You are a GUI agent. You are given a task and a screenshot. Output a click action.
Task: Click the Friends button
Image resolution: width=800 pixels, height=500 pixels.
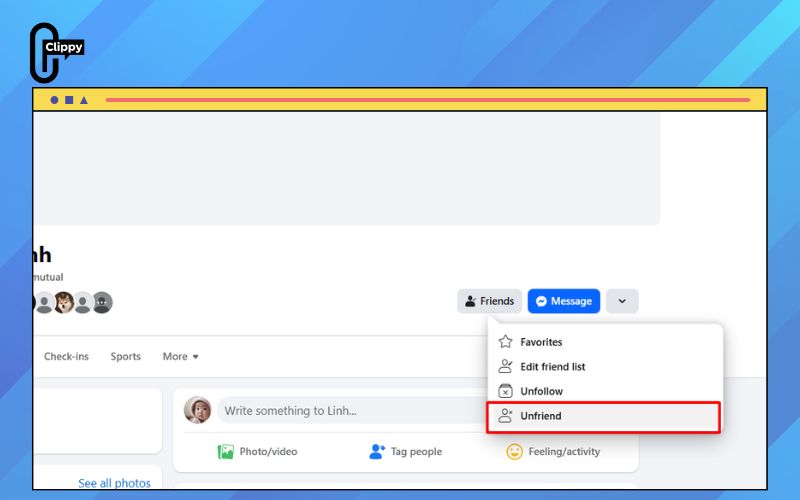(489, 301)
